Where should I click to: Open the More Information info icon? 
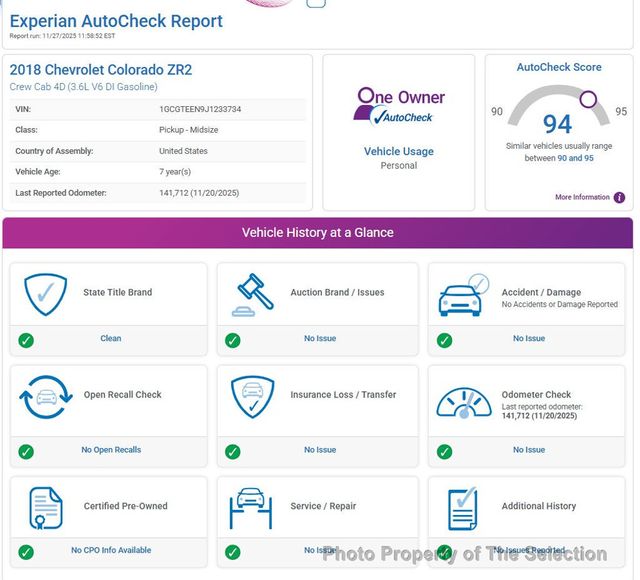pos(619,197)
